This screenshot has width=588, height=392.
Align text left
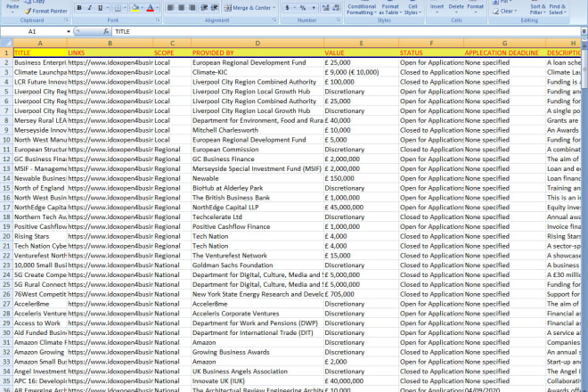tap(171, 8)
